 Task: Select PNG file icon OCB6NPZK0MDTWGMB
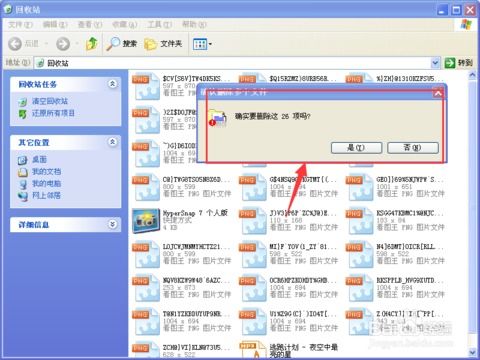(253, 288)
